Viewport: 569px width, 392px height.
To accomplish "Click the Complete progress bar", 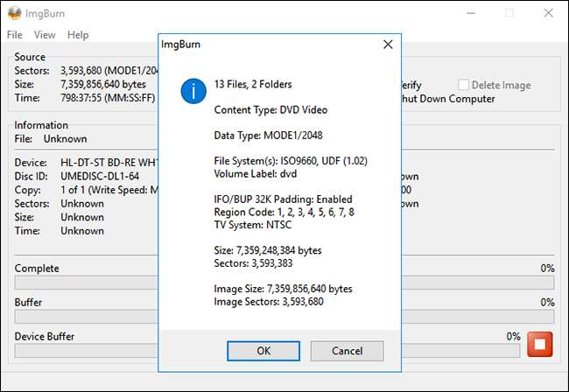I will point(88,283).
